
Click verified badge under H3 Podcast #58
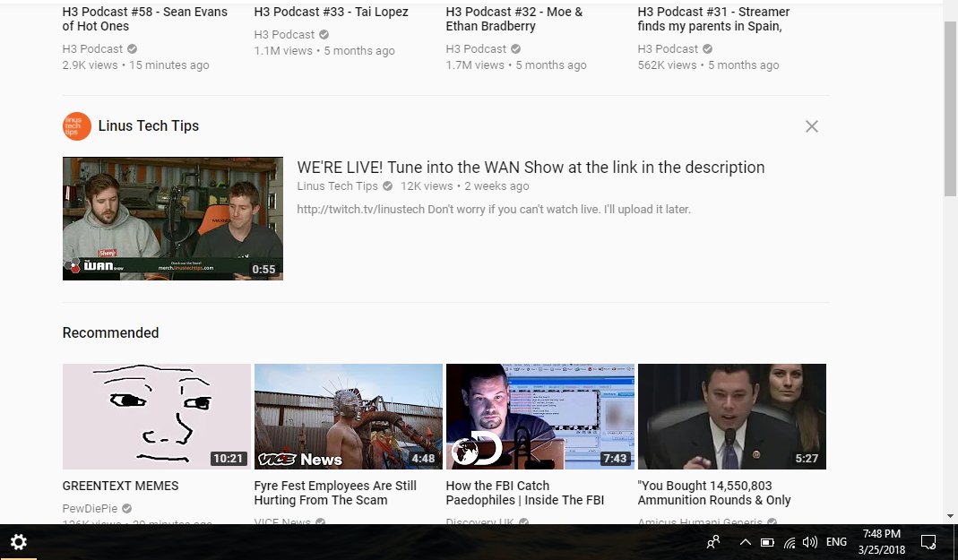(132, 49)
